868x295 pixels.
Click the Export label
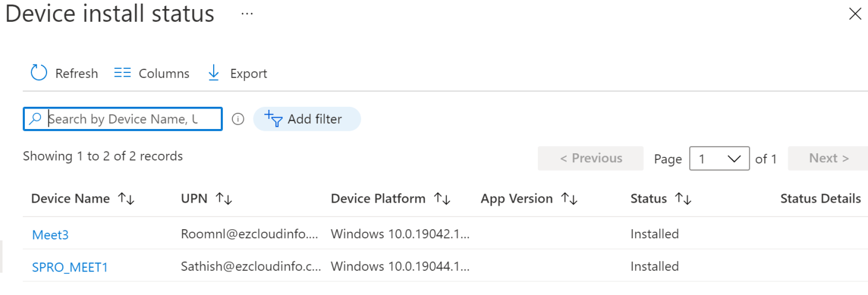tap(249, 74)
